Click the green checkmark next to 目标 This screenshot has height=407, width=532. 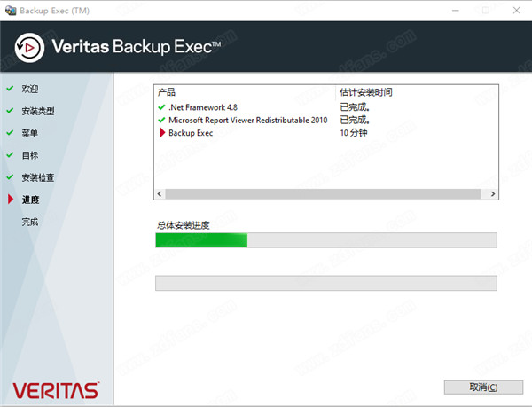10,155
